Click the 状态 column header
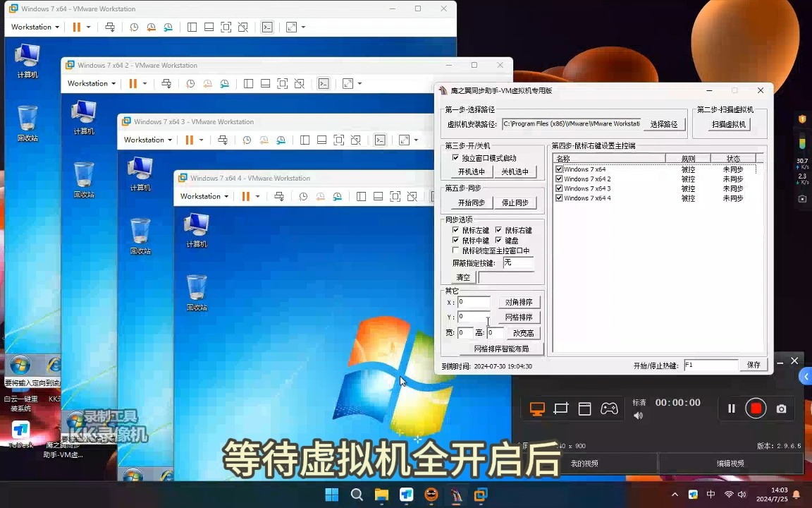Viewport: 812px width, 508px height. click(x=733, y=159)
